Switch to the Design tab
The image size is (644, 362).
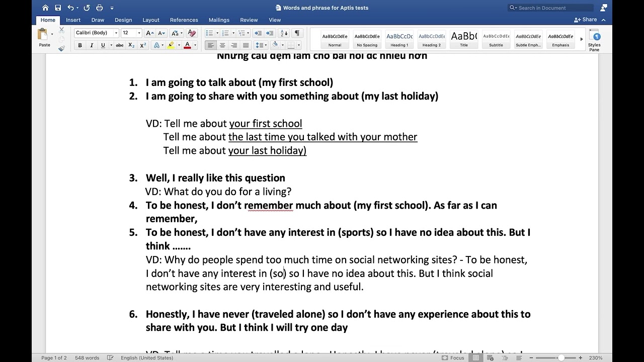point(123,20)
